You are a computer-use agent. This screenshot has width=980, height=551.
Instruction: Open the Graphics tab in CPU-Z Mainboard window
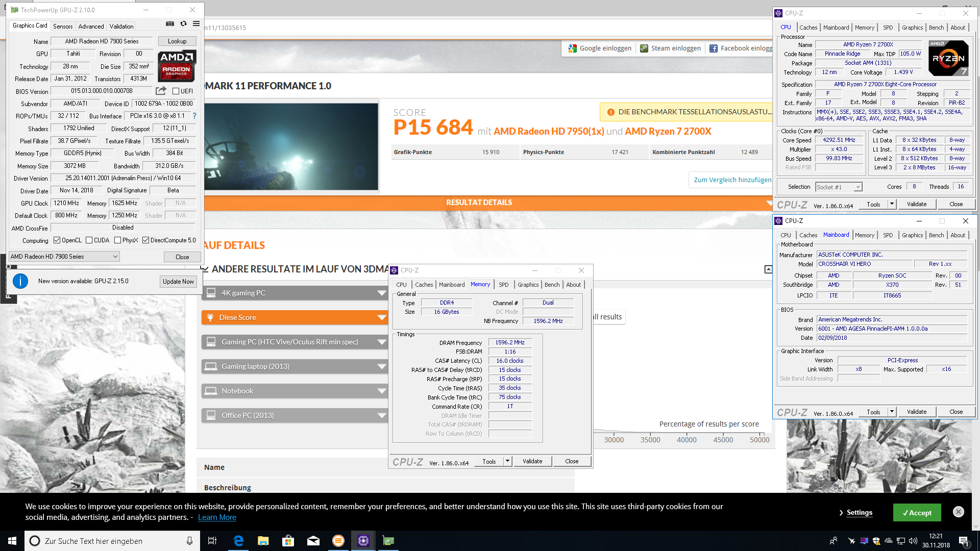[x=912, y=235]
